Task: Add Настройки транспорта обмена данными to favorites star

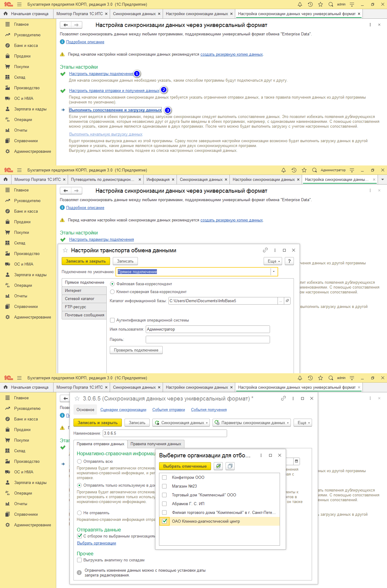Action: 65,250
